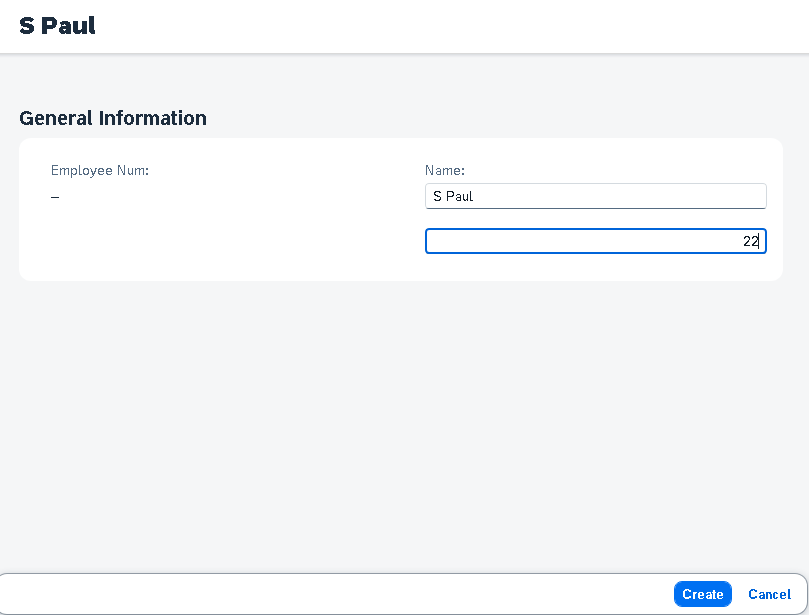The height and width of the screenshot is (615, 809).
Task: Click the empty footer toolbar area
Action: click(335, 594)
